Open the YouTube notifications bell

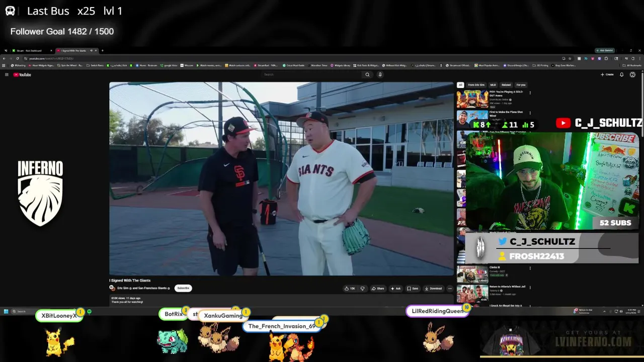click(621, 74)
